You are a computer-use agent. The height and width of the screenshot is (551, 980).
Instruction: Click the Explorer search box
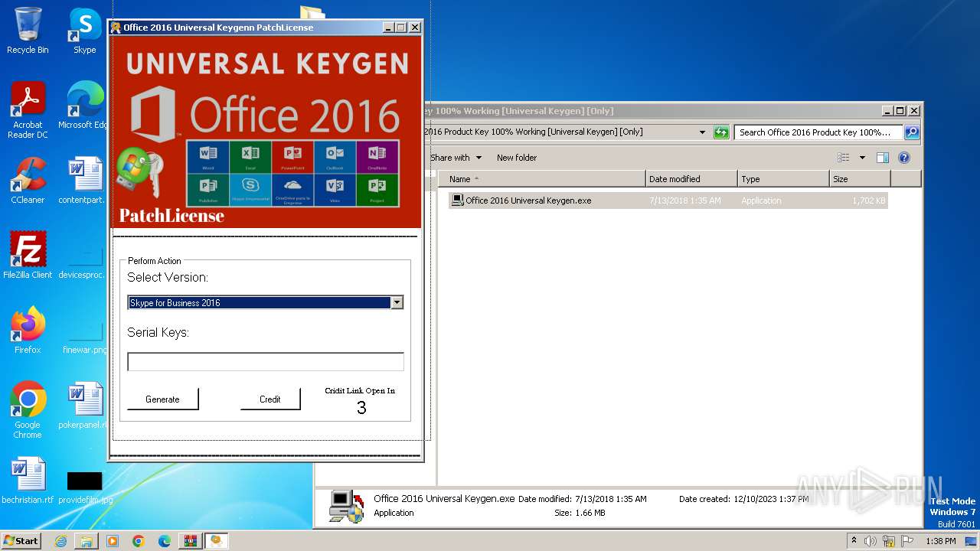point(818,132)
